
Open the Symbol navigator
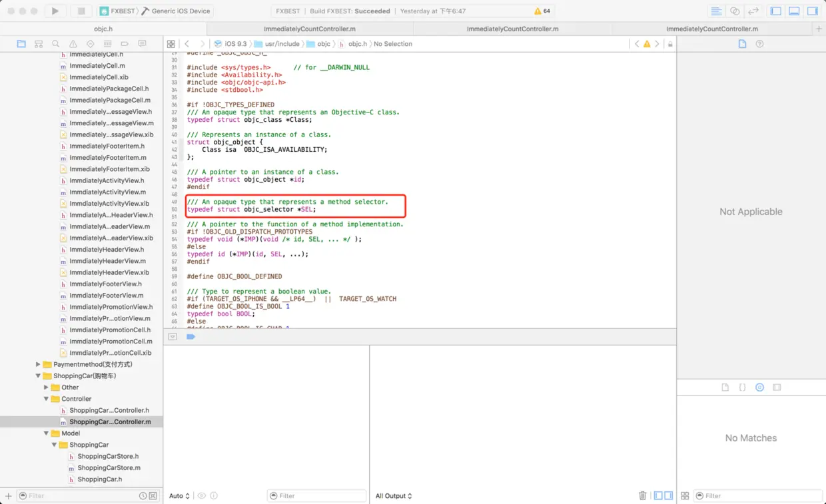(39, 44)
